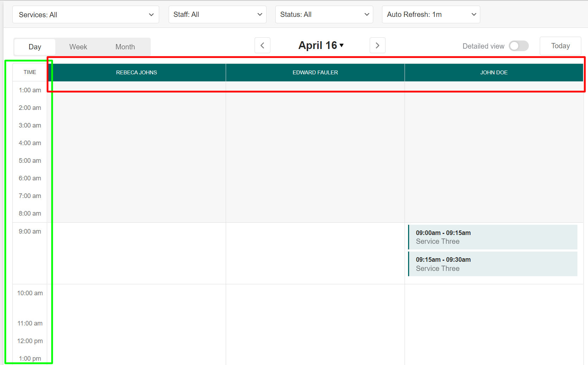
Task: Click the Status dropdown arrow icon
Action: click(366, 14)
